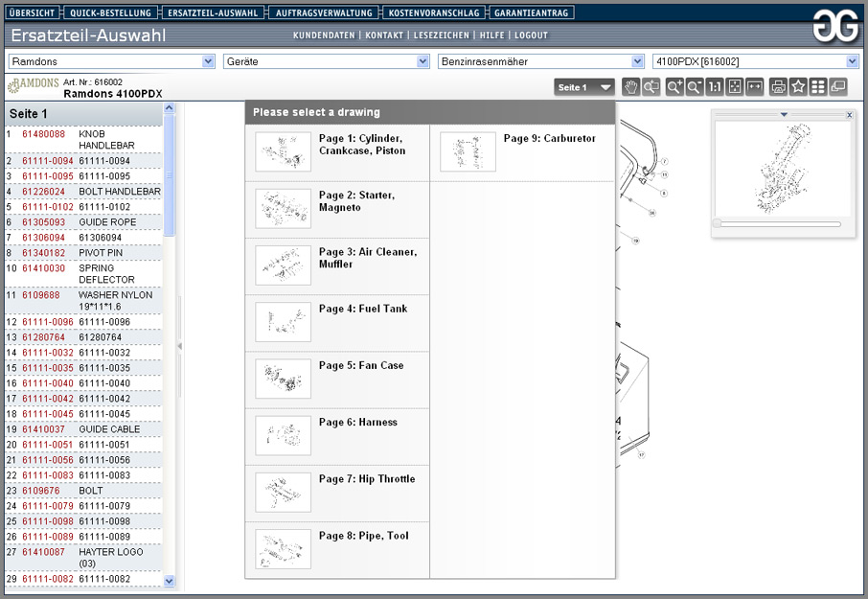The width and height of the screenshot is (868, 599).
Task: Click the zoom in magnifier icon
Action: [x=674, y=87]
